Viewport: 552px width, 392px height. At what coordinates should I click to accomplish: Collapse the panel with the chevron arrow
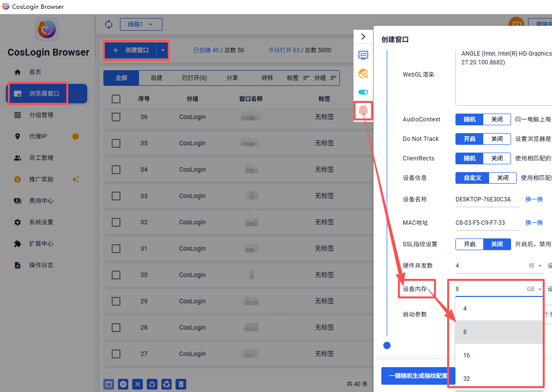pyautogui.click(x=363, y=37)
